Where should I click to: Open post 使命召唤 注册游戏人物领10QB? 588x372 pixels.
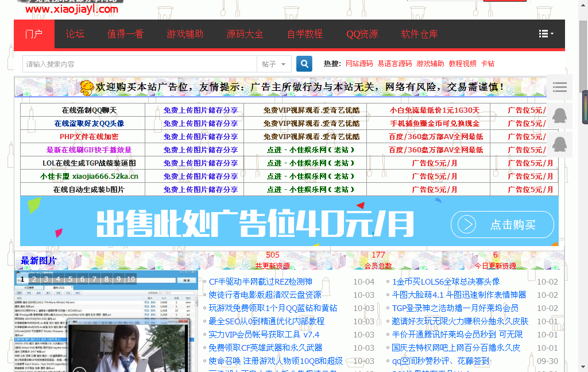click(276, 361)
